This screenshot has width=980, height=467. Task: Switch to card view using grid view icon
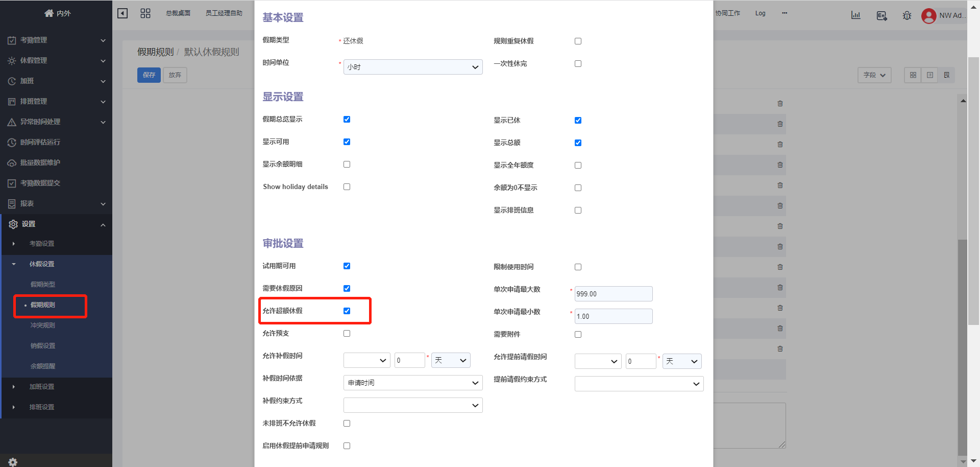913,75
